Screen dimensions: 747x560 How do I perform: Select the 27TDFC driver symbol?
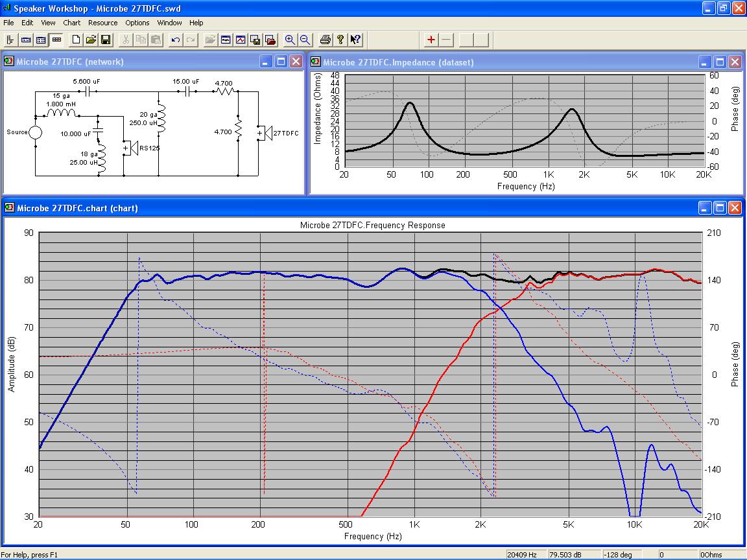265,133
